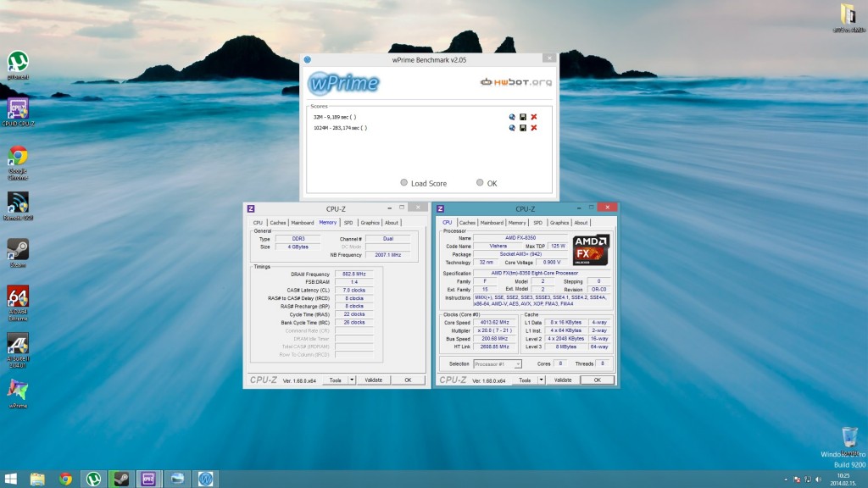Delete the 1024M score with red X
The image size is (868, 488).
tap(534, 128)
